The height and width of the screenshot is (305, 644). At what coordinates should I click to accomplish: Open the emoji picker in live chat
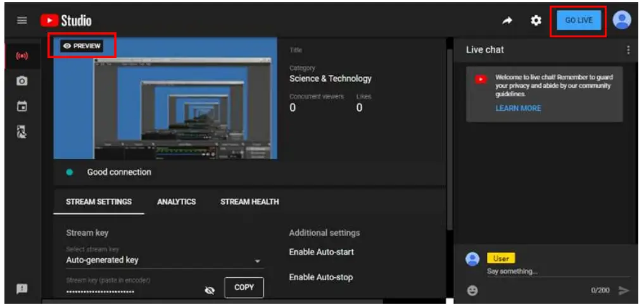(473, 290)
